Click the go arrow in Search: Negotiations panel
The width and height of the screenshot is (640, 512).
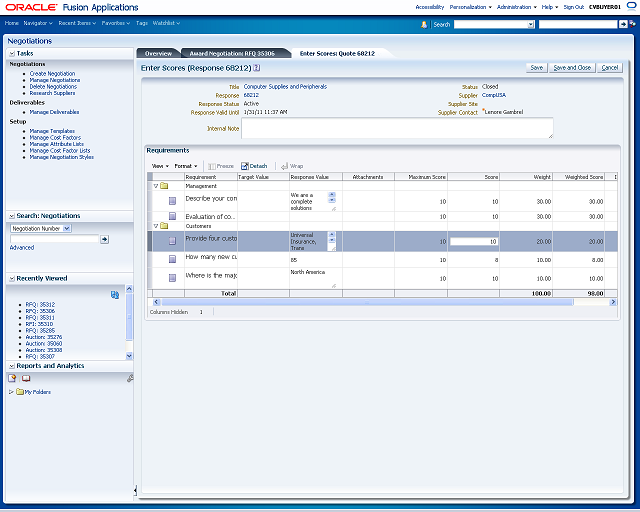pyautogui.click(x=104, y=239)
